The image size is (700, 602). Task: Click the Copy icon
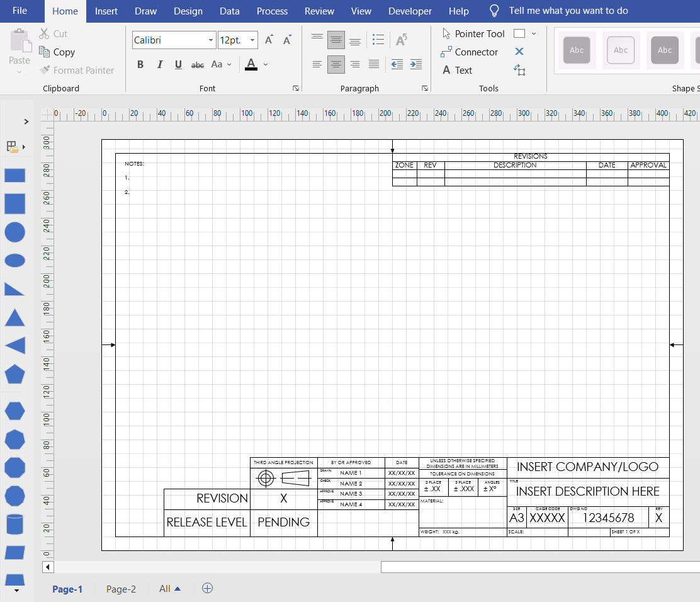pyautogui.click(x=44, y=52)
